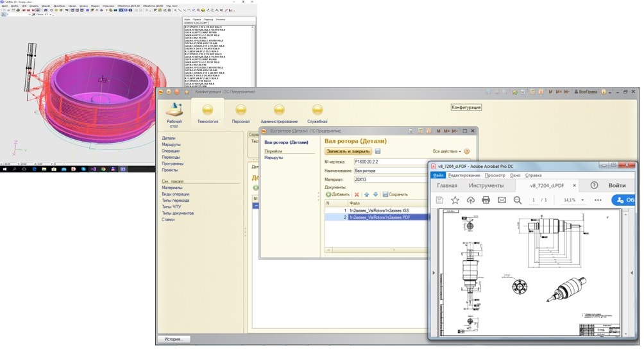Open help icon in Вал ротора form
Image resolution: width=644 pixels, height=350 pixels.
[x=466, y=151]
